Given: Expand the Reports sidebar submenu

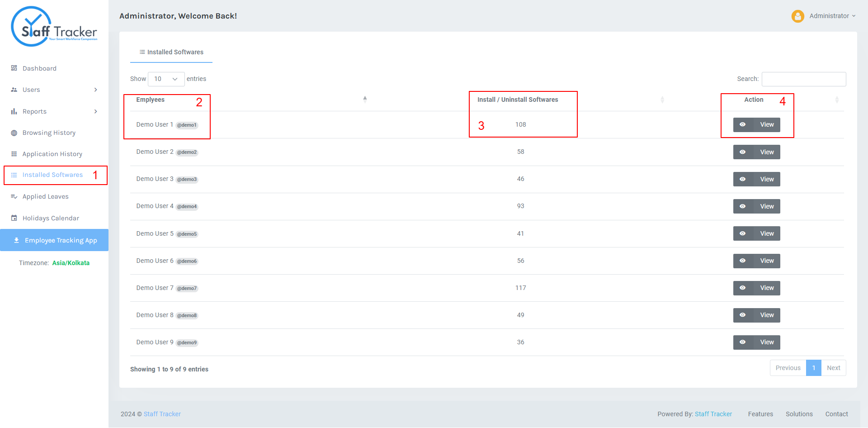Looking at the screenshot, I should coord(54,111).
